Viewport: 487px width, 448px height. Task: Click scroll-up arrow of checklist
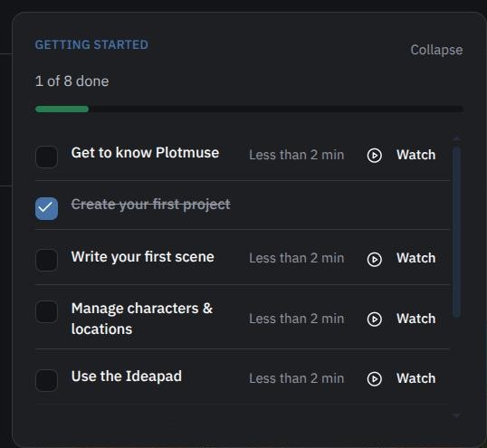(x=456, y=138)
